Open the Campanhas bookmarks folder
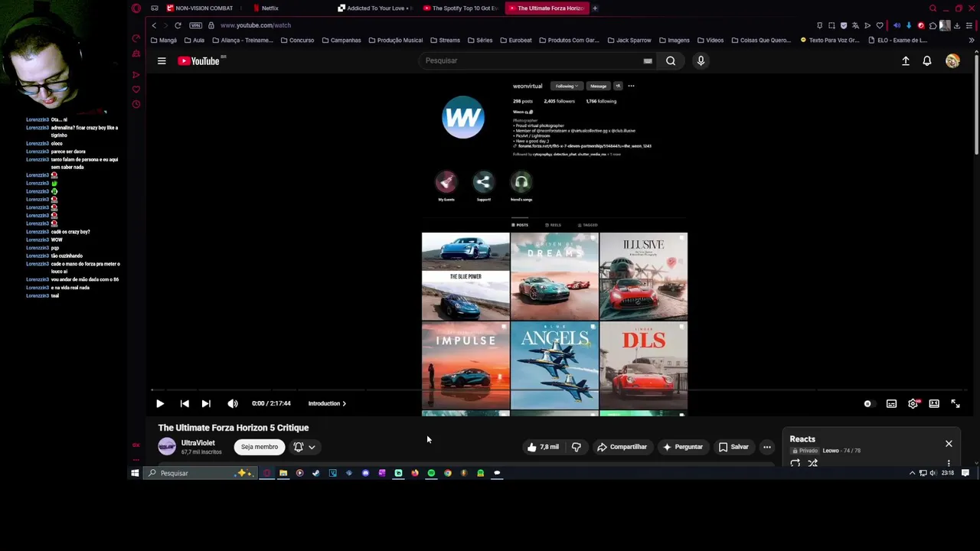Screen dimensions: 980x551 tap(341, 40)
